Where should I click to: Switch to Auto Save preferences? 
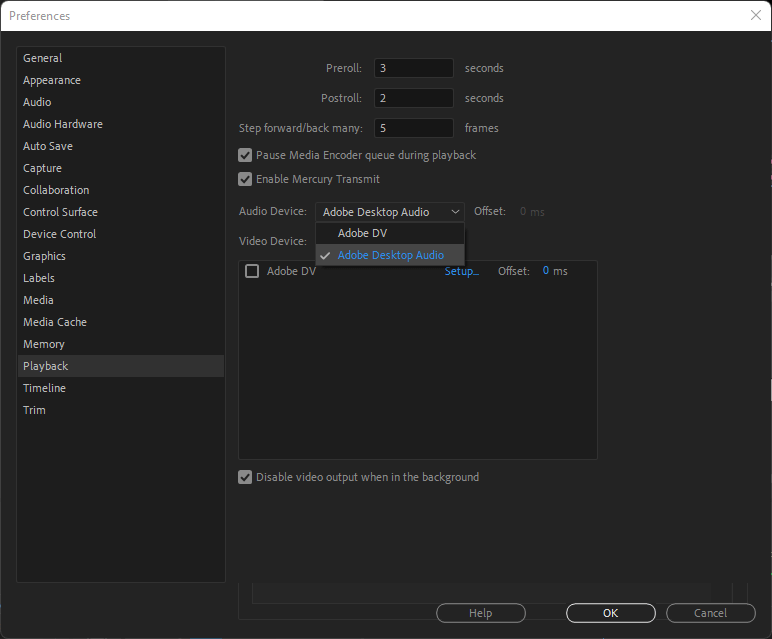click(x=121, y=146)
